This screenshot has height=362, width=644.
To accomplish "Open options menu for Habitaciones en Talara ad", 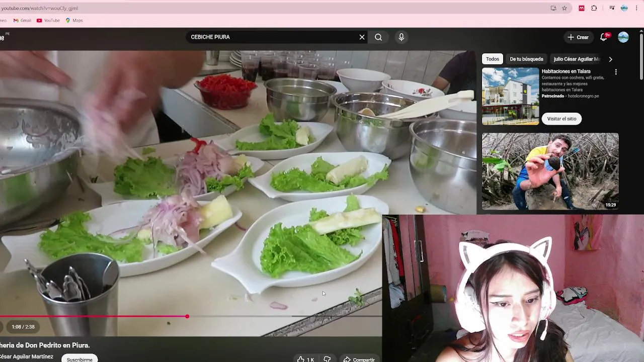I will click(x=615, y=72).
